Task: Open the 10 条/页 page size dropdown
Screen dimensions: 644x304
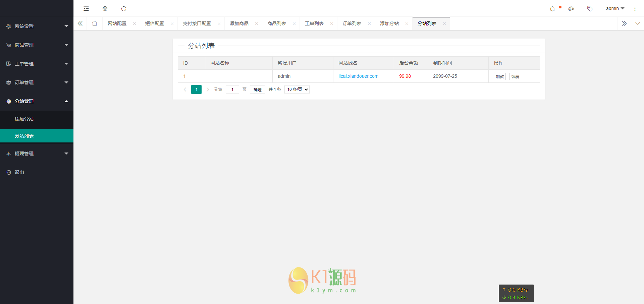Action: coord(297,89)
